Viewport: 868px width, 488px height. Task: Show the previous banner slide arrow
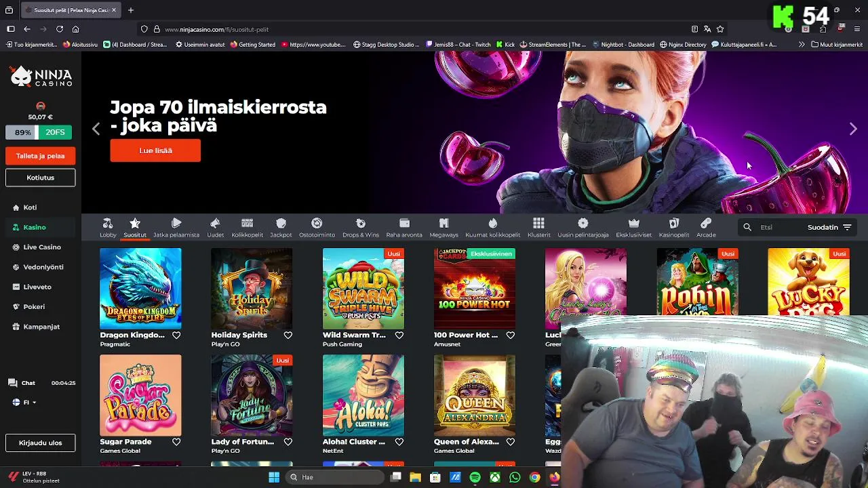tap(96, 129)
